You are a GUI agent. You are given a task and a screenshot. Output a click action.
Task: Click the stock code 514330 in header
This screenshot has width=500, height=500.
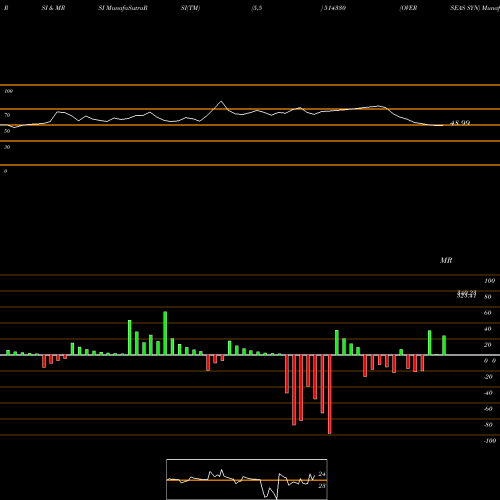pos(333,8)
